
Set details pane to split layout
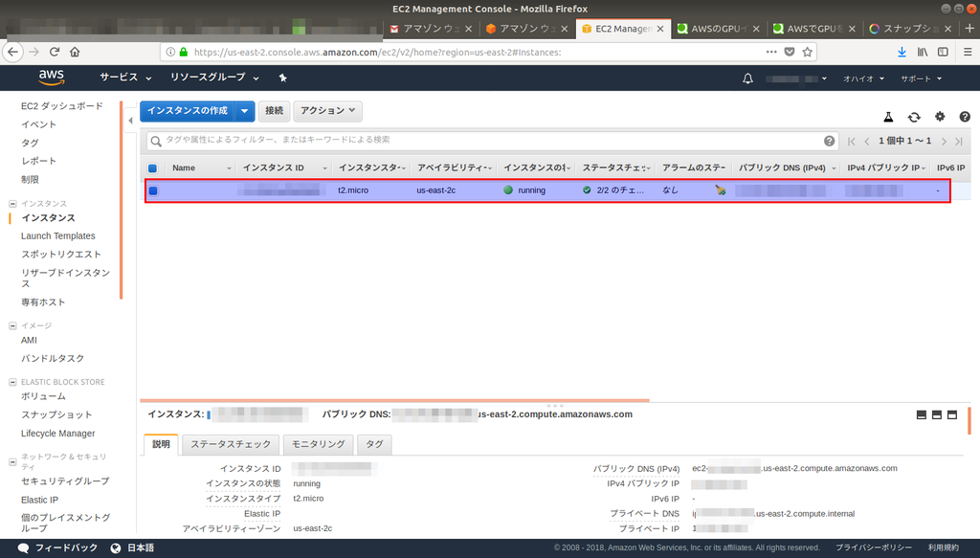tap(936, 414)
